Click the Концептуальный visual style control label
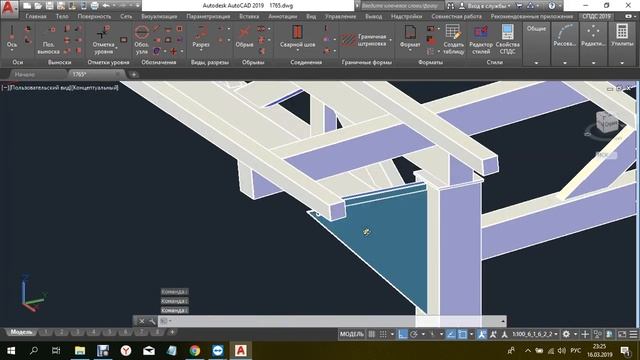This screenshot has height=360, width=640. click(95, 87)
